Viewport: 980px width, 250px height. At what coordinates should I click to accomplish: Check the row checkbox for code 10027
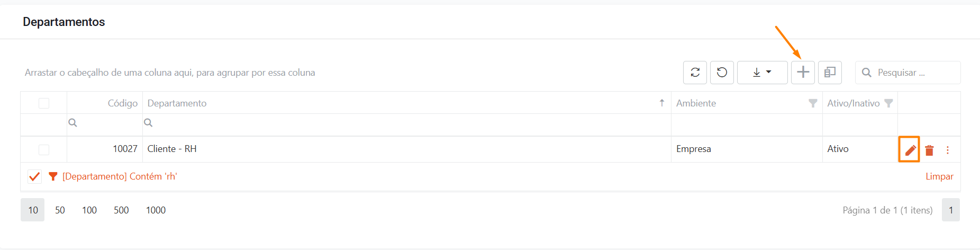[44, 150]
